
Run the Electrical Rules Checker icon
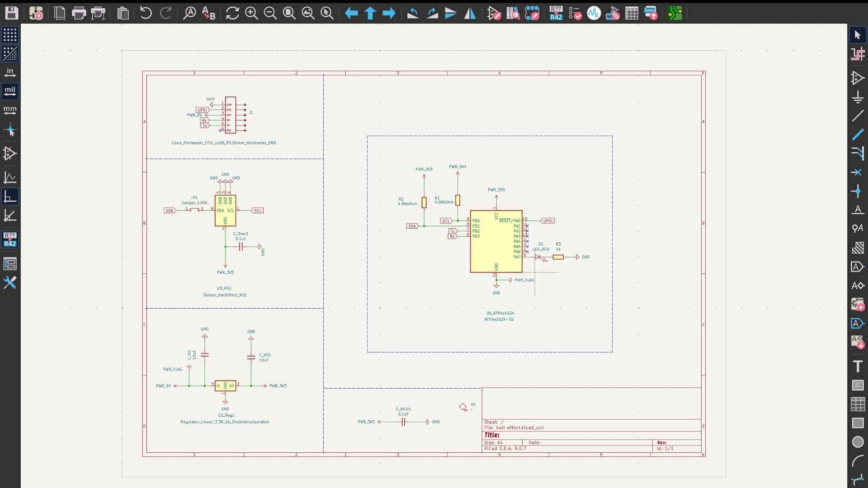tap(575, 13)
